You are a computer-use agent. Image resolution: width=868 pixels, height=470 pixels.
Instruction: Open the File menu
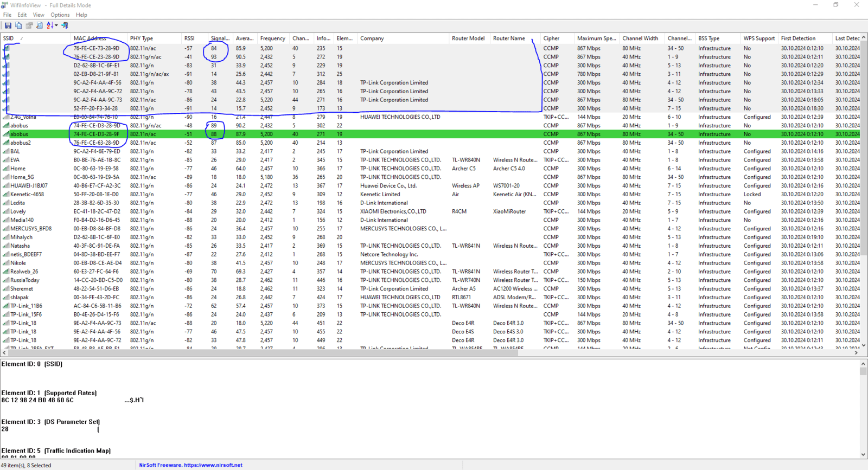click(x=7, y=15)
